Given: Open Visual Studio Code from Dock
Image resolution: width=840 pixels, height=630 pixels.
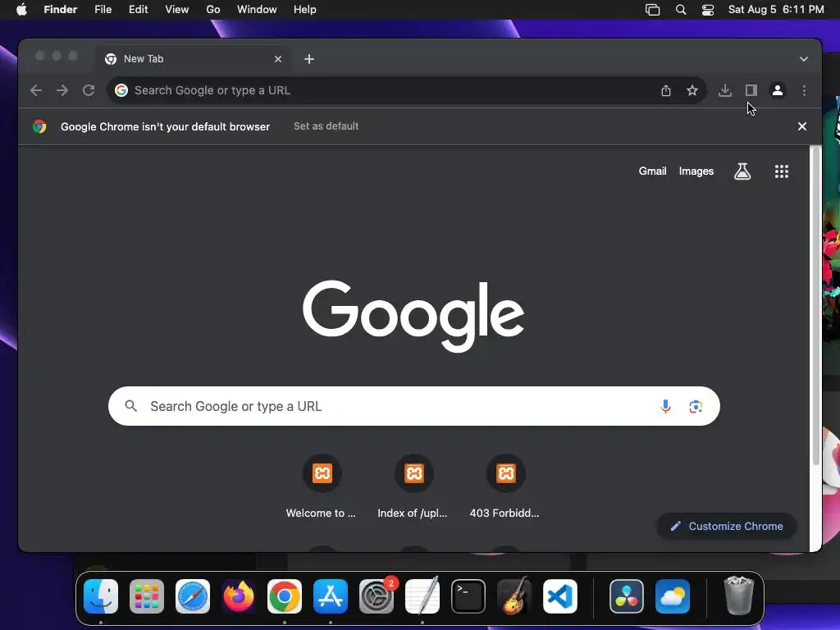Looking at the screenshot, I should pyautogui.click(x=560, y=596).
